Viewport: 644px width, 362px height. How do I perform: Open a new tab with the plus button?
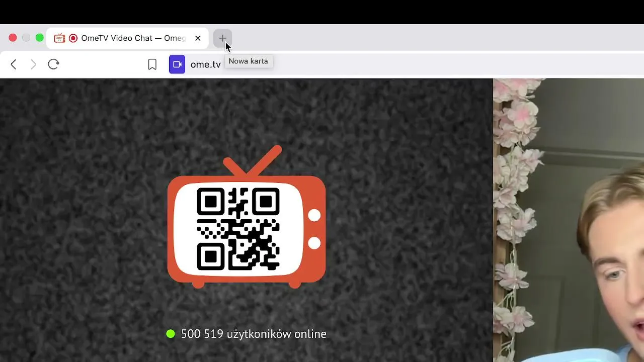(x=222, y=38)
